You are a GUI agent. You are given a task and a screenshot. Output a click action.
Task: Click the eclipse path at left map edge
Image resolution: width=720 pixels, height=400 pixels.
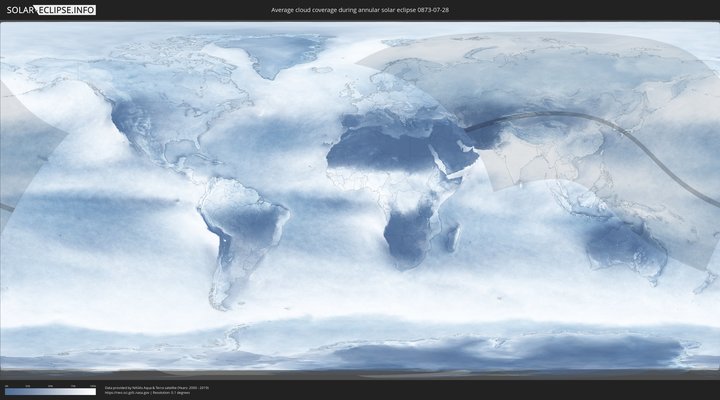pos(5,207)
